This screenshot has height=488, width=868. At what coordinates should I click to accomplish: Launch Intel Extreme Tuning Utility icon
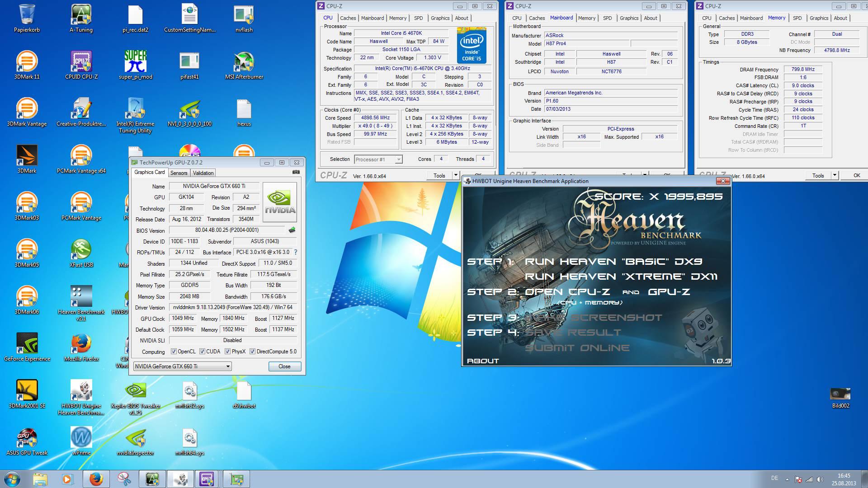coord(136,115)
